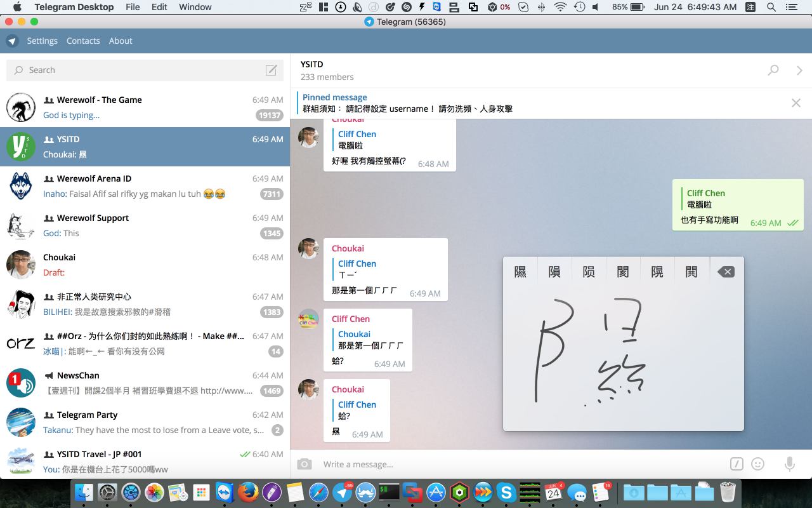812x508 pixels.
Task: Open Contacts in Telegram top bar
Action: click(83, 41)
